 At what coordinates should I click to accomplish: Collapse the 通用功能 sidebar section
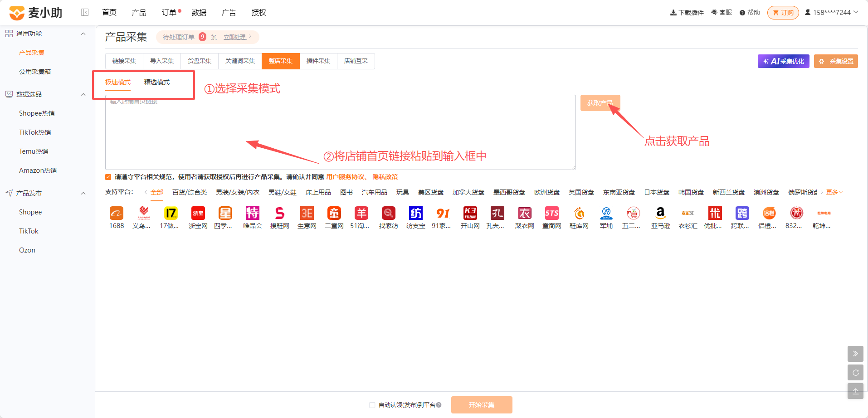[x=83, y=34]
